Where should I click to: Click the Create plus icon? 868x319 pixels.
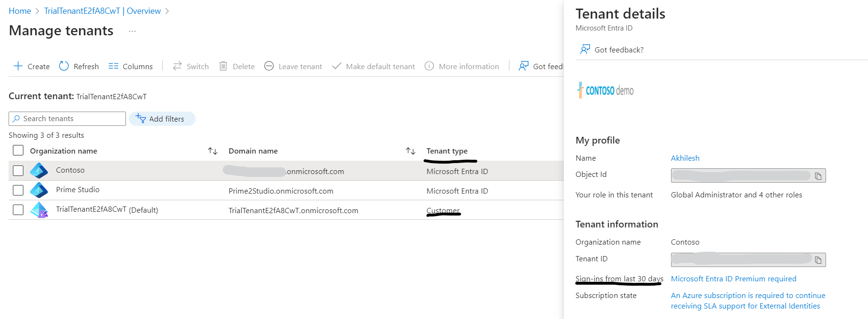coord(18,66)
